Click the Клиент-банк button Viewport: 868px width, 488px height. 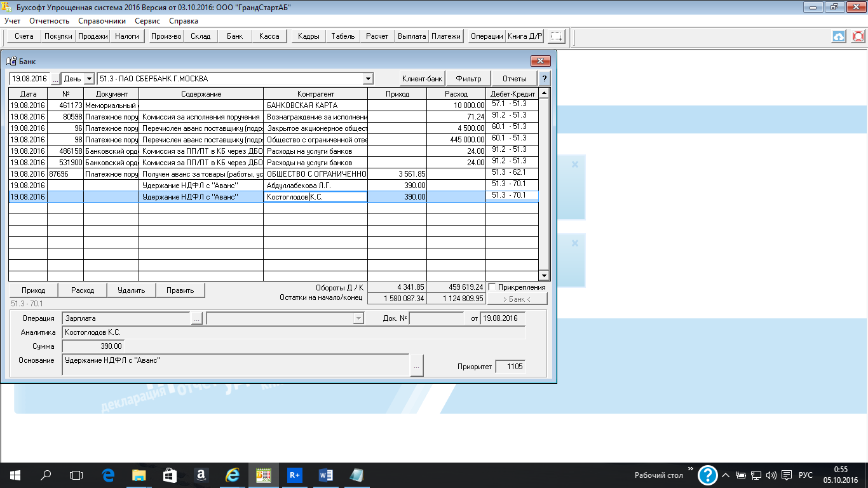[x=422, y=79]
